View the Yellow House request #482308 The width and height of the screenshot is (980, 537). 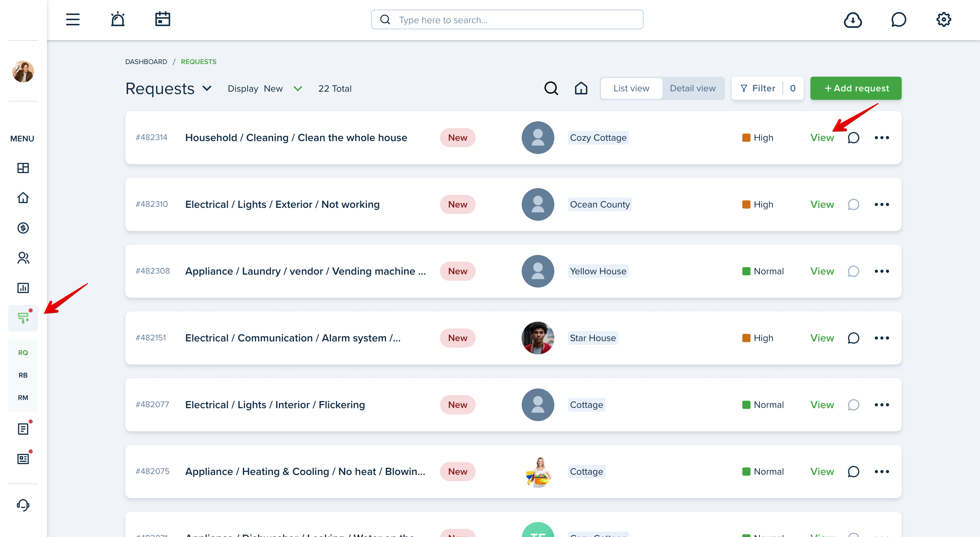[822, 271]
